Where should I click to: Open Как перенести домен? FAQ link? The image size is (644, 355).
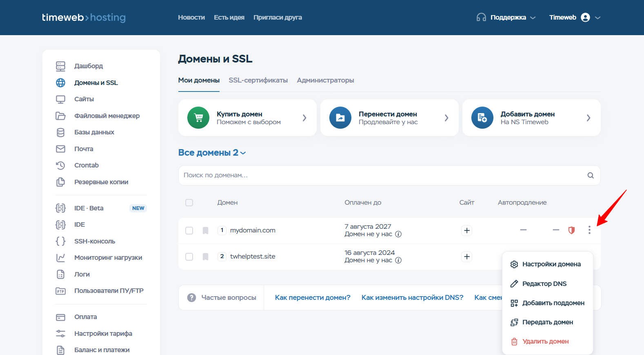pyautogui.click(x=313, y=297)
